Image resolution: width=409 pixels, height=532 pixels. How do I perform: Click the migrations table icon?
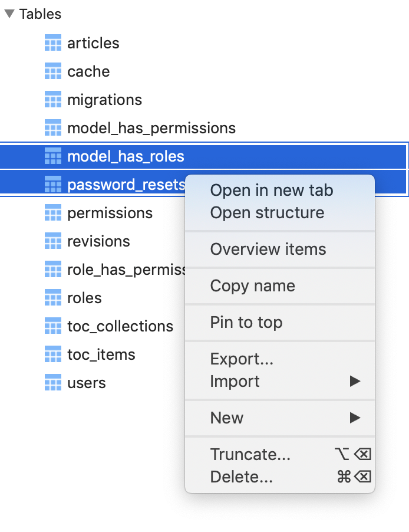click(x=51, y=99)
